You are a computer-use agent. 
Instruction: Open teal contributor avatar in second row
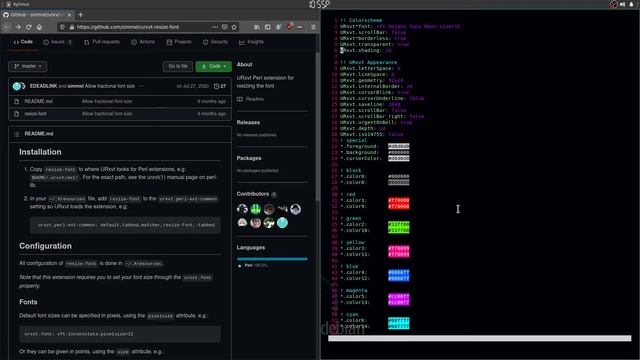[x=282, y=222]
